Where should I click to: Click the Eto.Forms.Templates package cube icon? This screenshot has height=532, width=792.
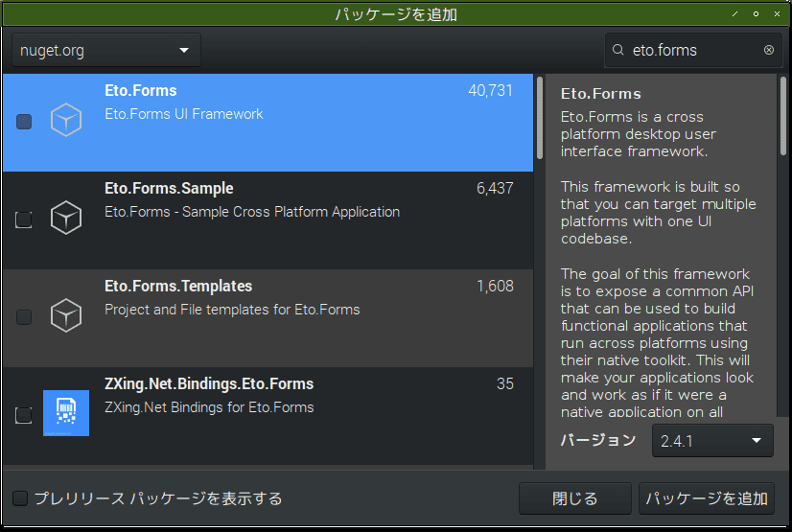66,315
